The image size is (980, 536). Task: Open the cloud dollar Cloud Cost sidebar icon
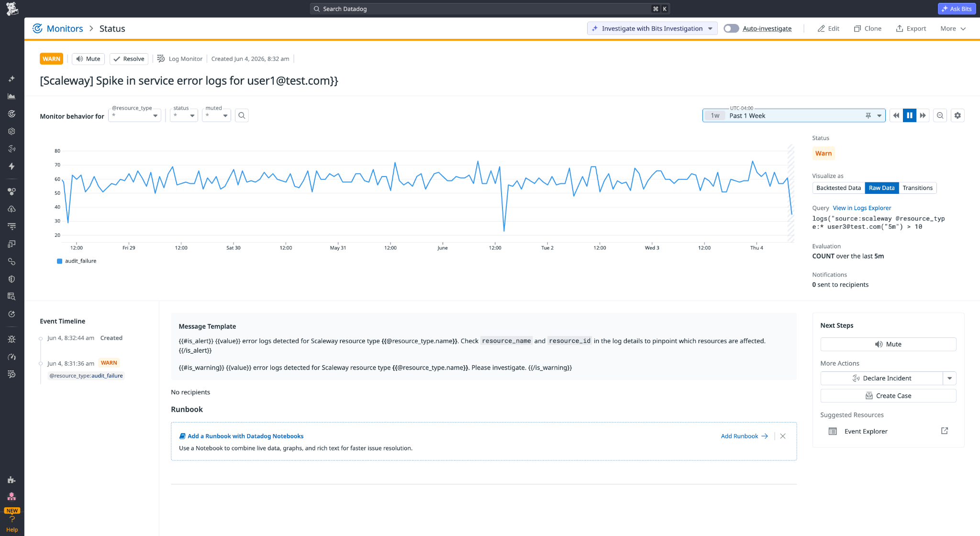pyautogui.click(x=12, y=209)
